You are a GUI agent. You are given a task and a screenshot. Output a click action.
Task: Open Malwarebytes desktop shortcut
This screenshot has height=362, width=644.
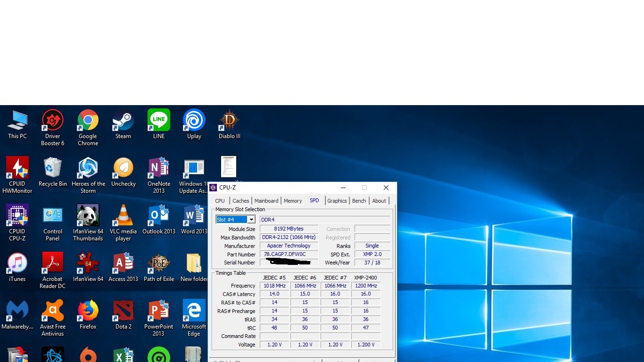(x=17, y=315)
